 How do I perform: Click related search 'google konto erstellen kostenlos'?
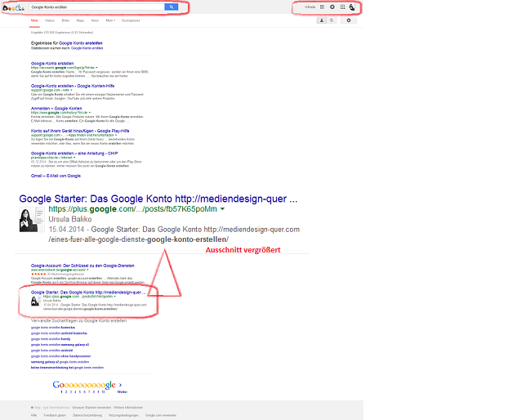(53, 328)
